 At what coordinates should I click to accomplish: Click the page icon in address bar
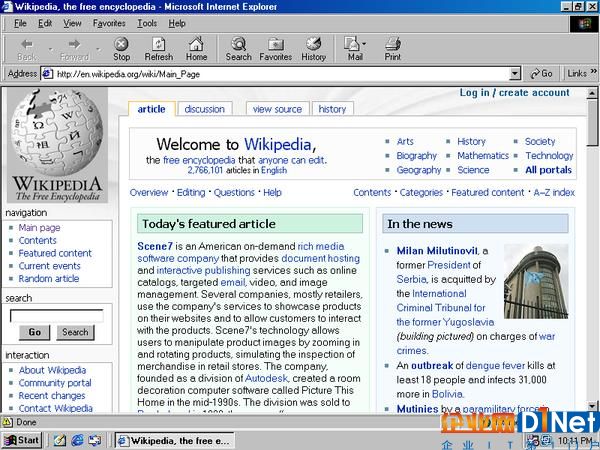coord(47,73)
